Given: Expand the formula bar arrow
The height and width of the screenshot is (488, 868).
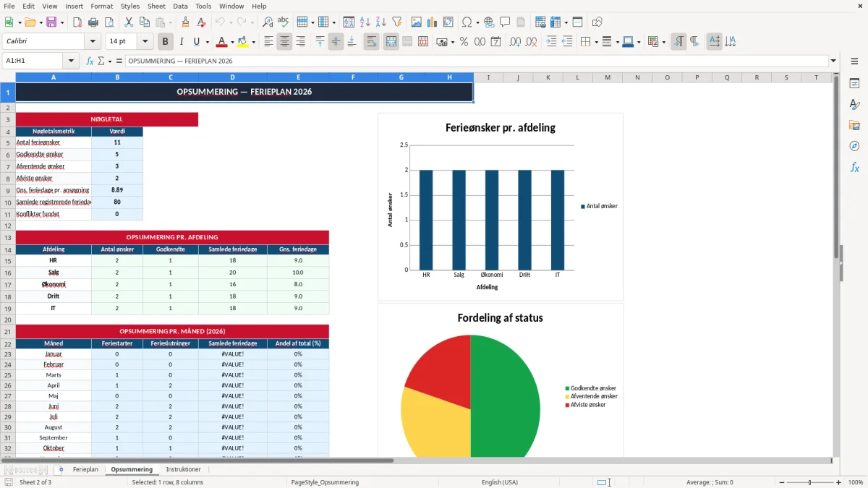Looking at the screenshot, I should pyautogui.click(x=833, y=61).
